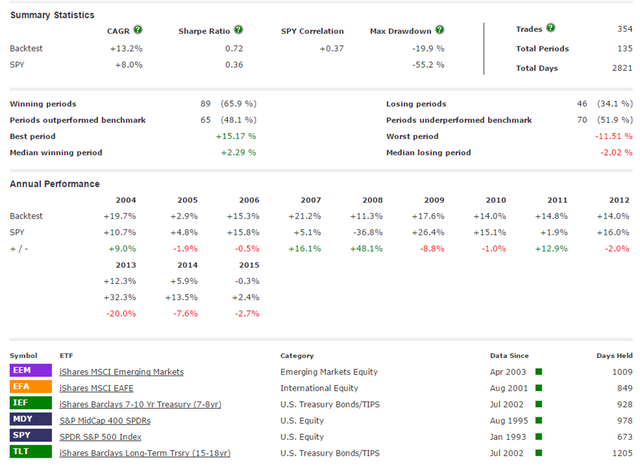Click the 2013 SPY return +32.3%

(x=120, y=298)
